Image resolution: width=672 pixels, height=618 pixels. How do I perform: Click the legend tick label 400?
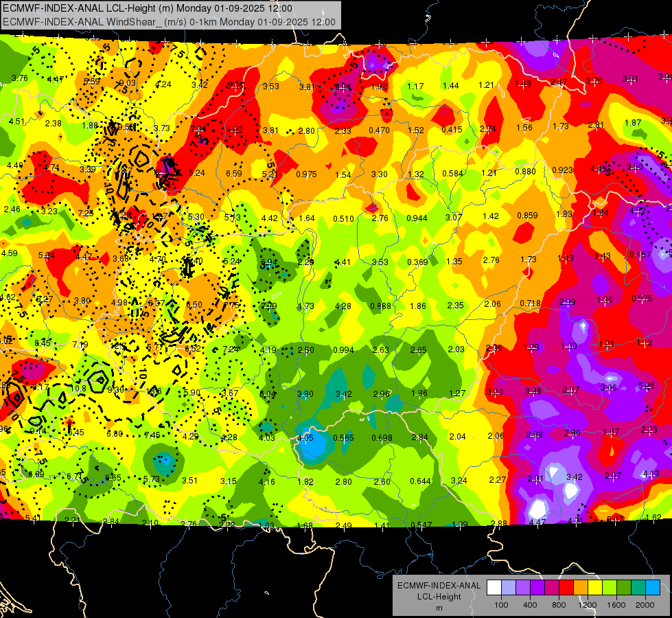coord(530,605)
